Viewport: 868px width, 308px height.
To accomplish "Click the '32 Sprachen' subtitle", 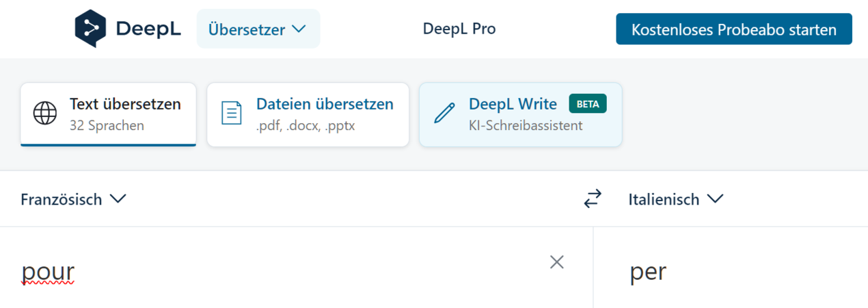I will click(107, 126).
